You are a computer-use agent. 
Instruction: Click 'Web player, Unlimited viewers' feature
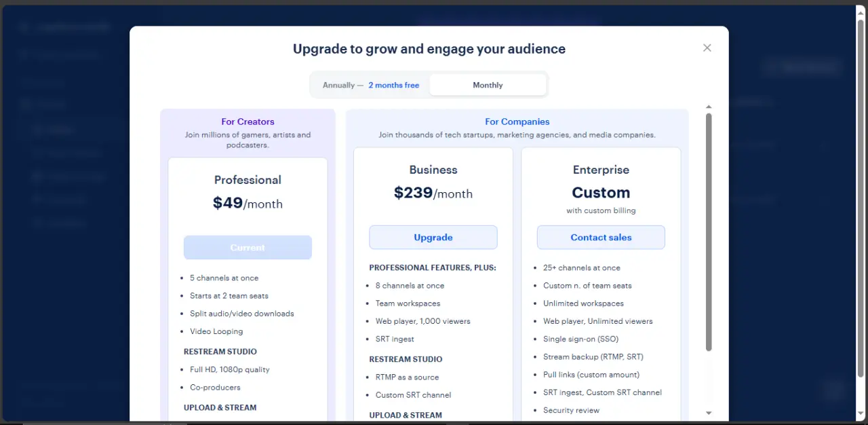[x=597, y=321]
